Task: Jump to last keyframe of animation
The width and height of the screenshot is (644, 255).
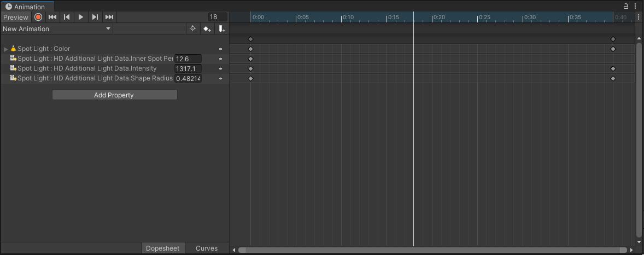Action: tap(109, 17)
